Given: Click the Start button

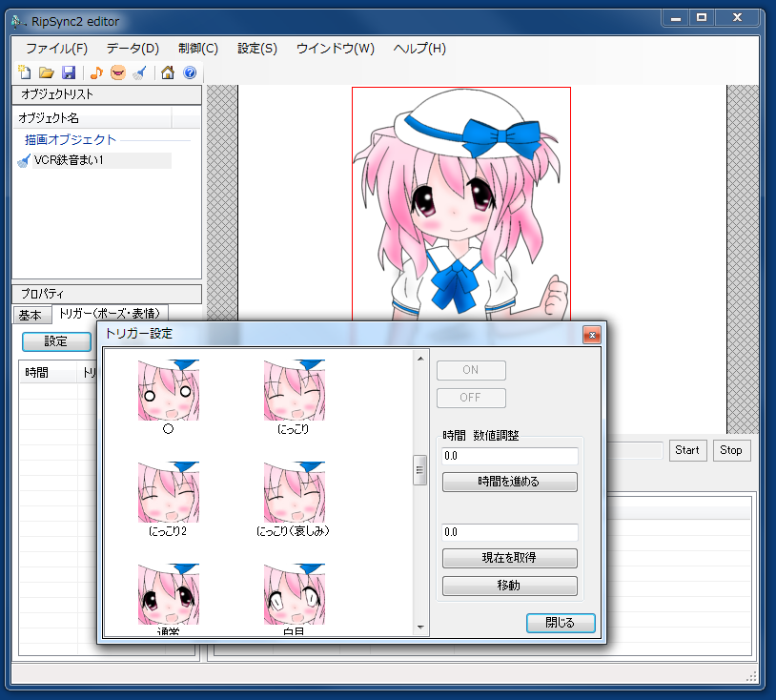Looking at the screenshot, I should [687, 450].
